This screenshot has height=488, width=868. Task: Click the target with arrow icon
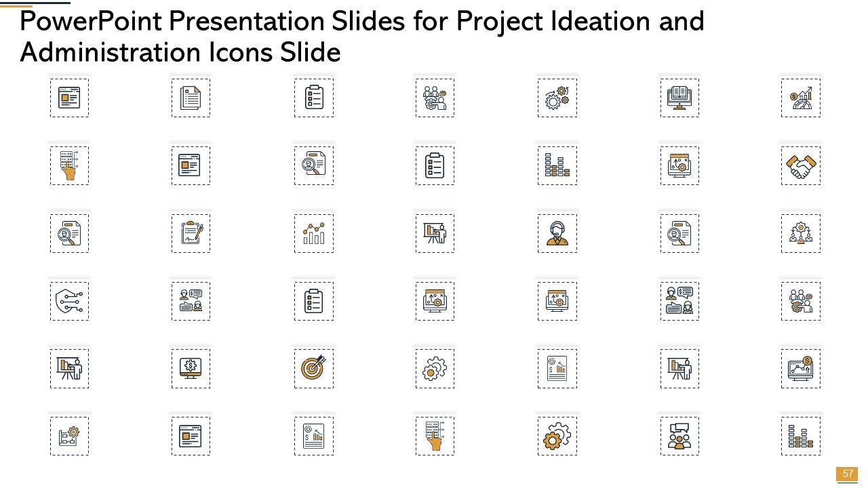coord(313,369)
